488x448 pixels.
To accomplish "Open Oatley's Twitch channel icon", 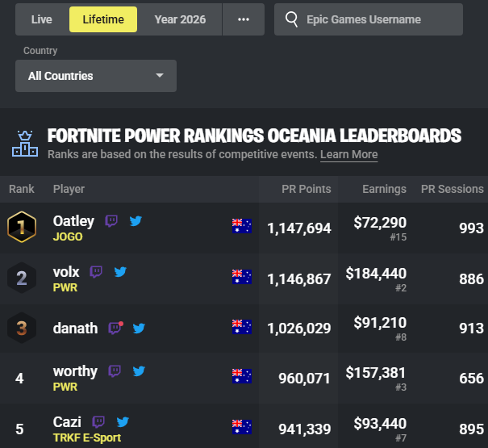I will click(x=111, y=221).
